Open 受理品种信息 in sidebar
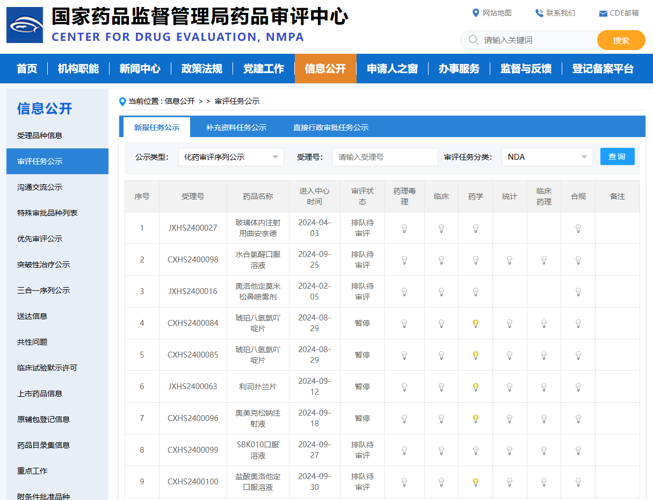Image resolution: width=653 pixels, height=500 pixels. [40, 136]
